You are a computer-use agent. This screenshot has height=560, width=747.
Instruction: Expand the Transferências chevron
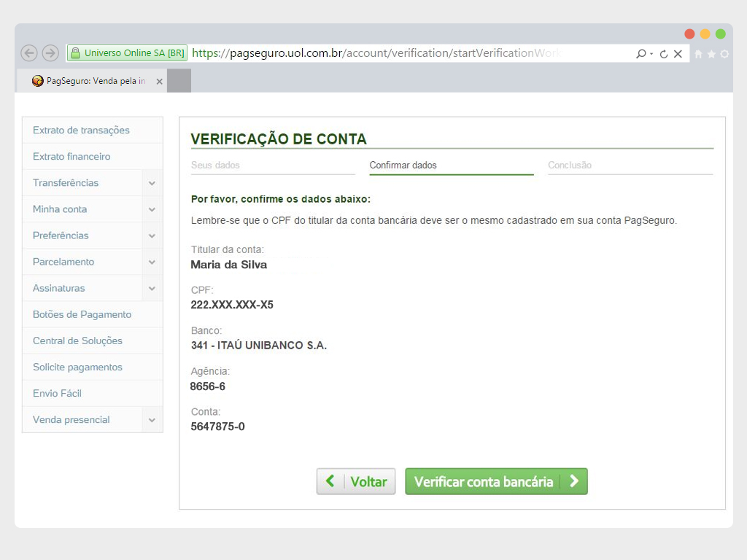[x=152, y=183]
